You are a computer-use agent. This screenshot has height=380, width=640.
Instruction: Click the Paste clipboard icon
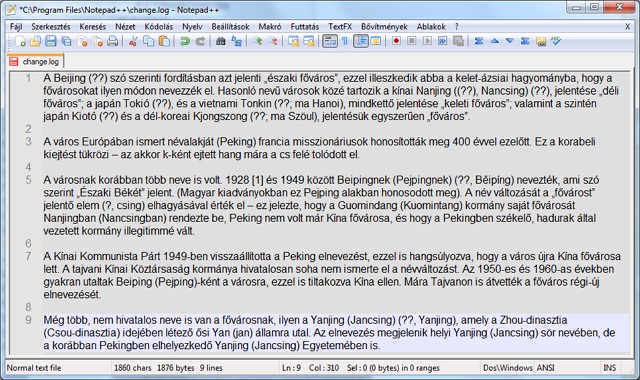coord(164,41)
